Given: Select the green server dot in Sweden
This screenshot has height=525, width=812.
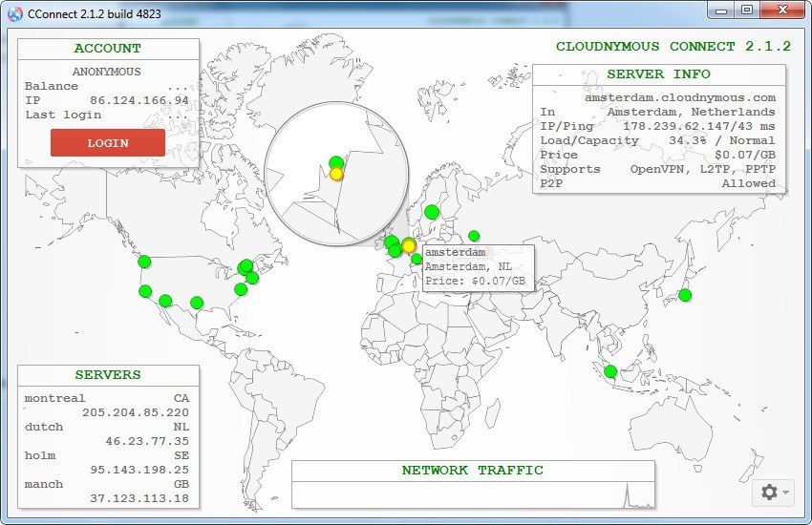Looking at the screenshot, I should click(x=432, y=212).
